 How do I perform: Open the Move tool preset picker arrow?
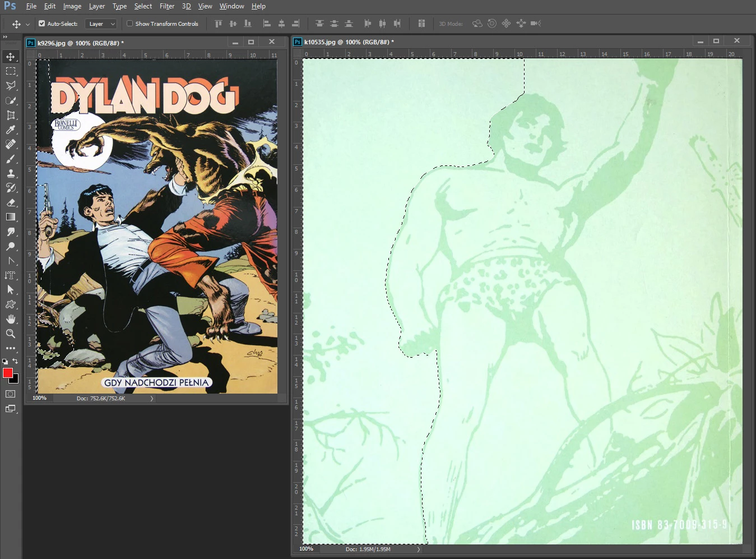[27, 24]
